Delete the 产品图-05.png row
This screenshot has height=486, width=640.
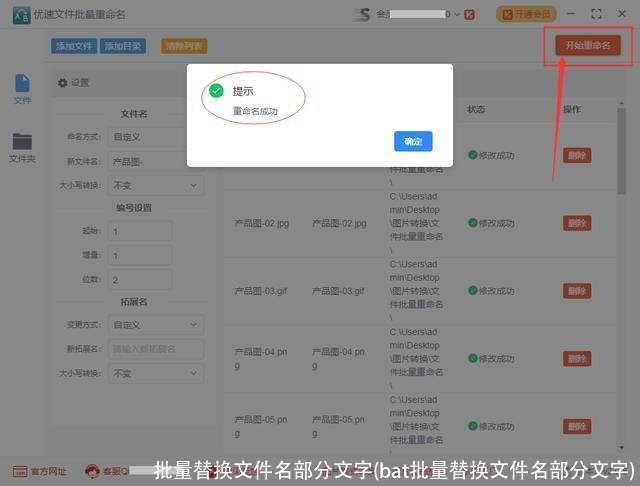click(x=577, y=426)
